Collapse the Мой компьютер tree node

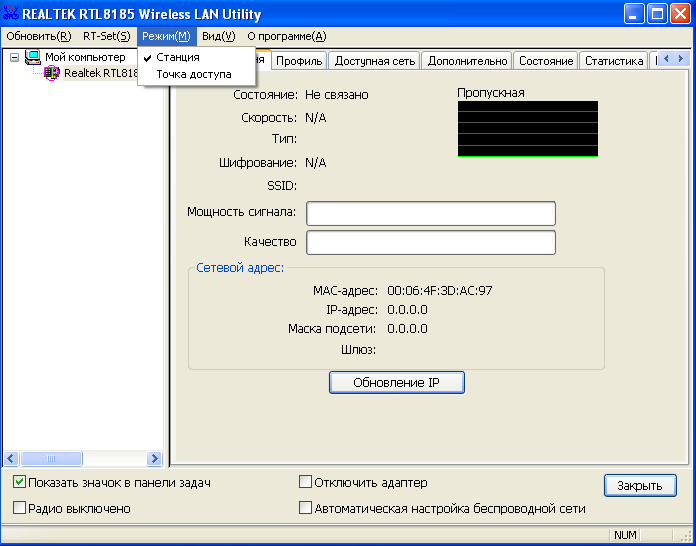tap(15, 57)
